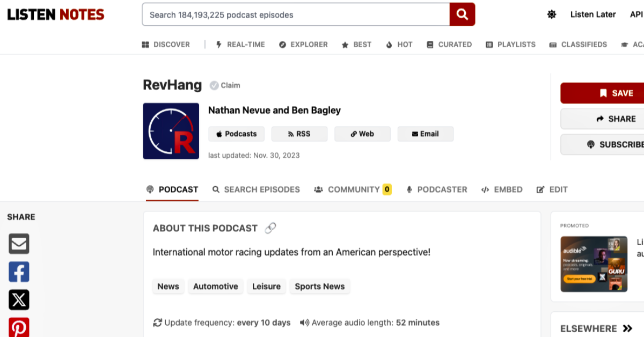
Task: Switch to the PODCASTER tab
Action: click(436, 189)
